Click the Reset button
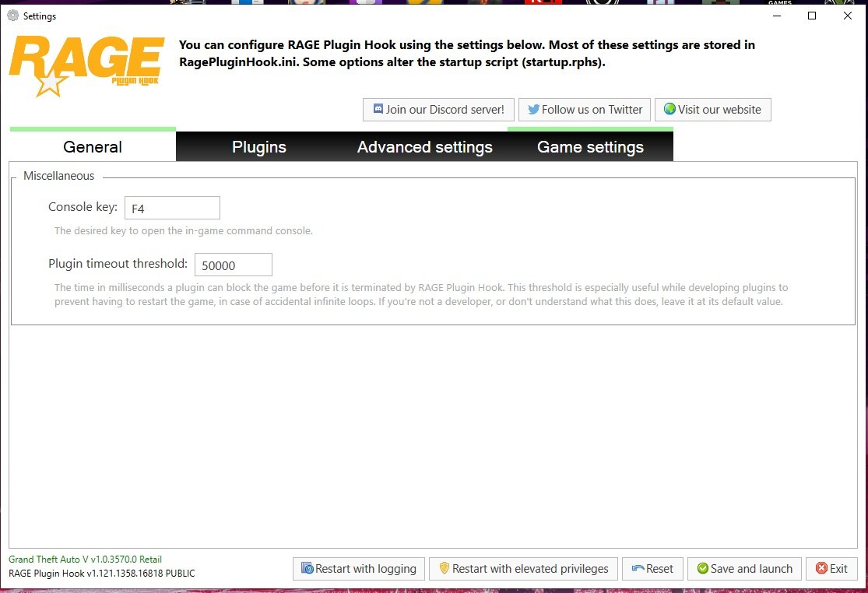This screenshot has width=868, height=593. [652, 569]
